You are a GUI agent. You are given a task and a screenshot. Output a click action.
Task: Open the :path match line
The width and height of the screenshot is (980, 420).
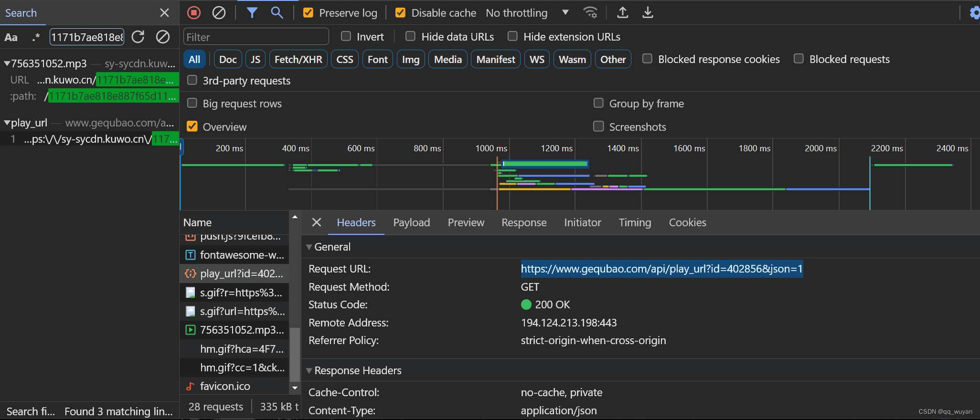90,96
